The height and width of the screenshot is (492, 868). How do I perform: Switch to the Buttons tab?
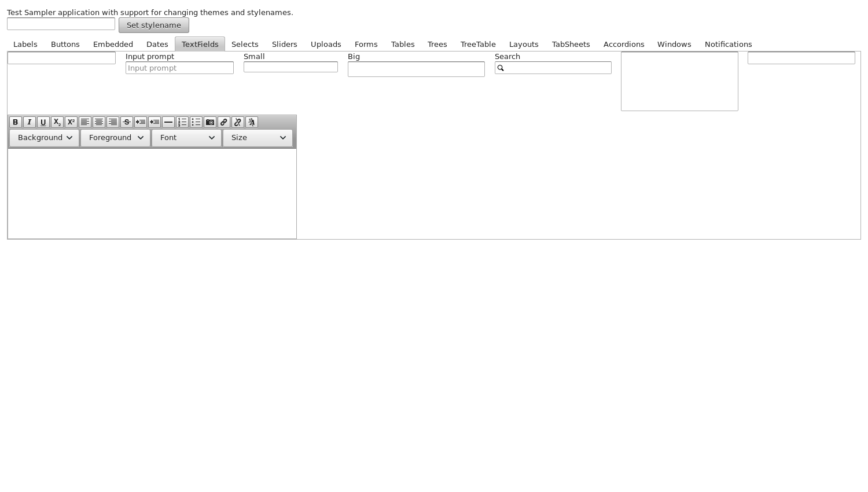(65, 45)
